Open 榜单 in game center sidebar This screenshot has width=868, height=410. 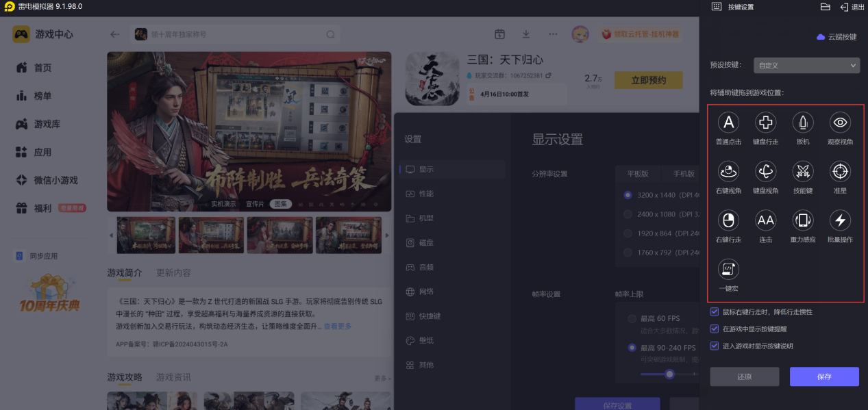tap(43, 96)
